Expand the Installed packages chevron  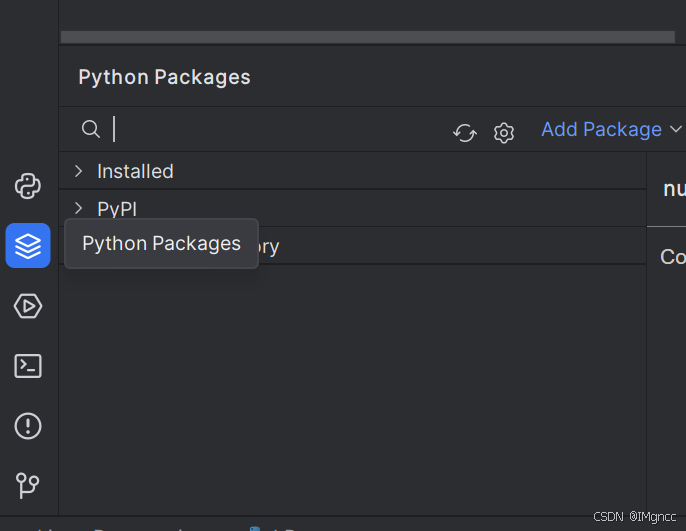[79, 171]
